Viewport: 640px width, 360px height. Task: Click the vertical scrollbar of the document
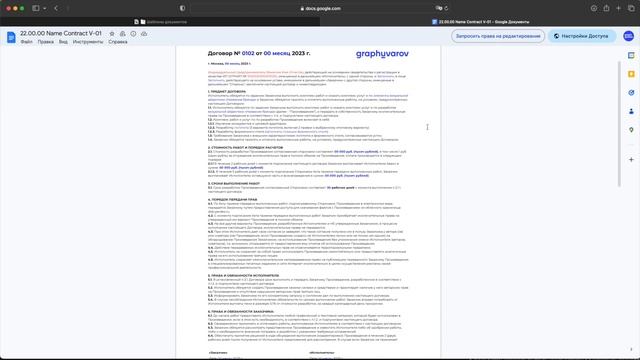coord(619,124)
